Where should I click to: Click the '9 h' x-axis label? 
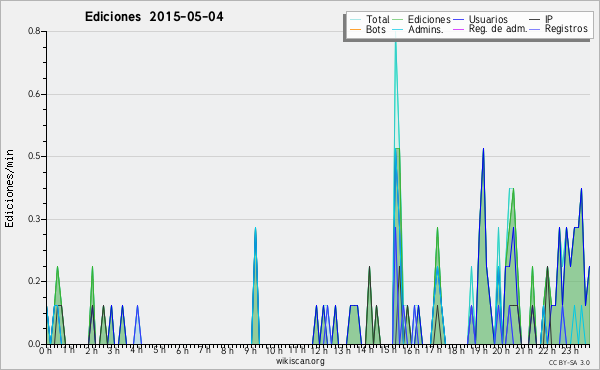point(251,351)
